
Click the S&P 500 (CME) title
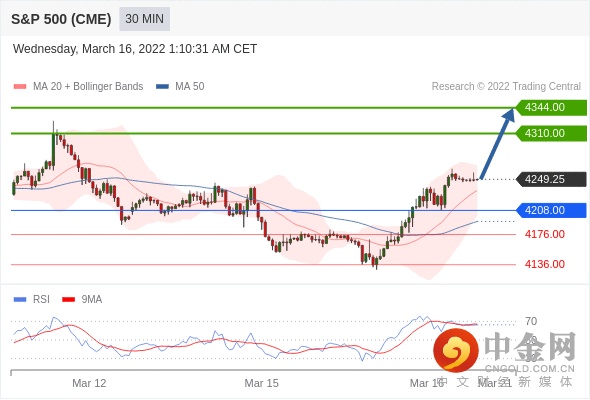coord(61,19)
